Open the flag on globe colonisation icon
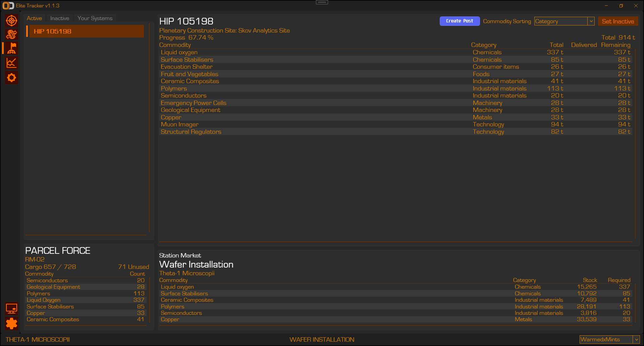This screenshot has height=346, width=644. (11, 49)
